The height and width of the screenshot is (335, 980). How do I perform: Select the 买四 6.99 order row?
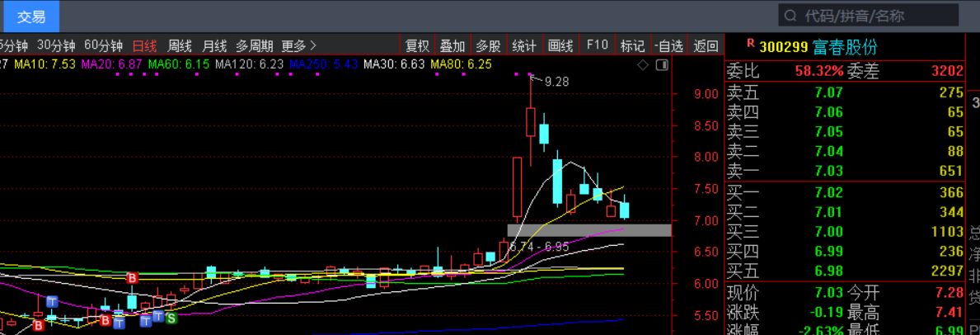(845, 251)
